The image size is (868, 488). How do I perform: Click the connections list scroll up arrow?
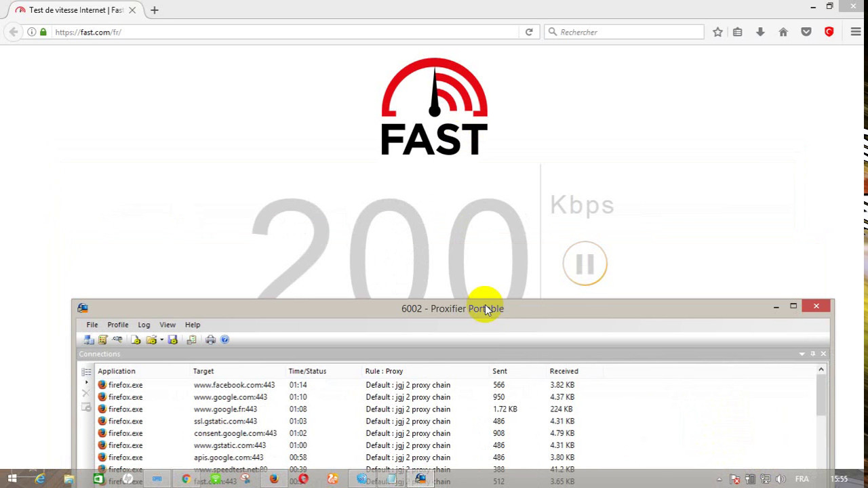click(x=821, y=370)
